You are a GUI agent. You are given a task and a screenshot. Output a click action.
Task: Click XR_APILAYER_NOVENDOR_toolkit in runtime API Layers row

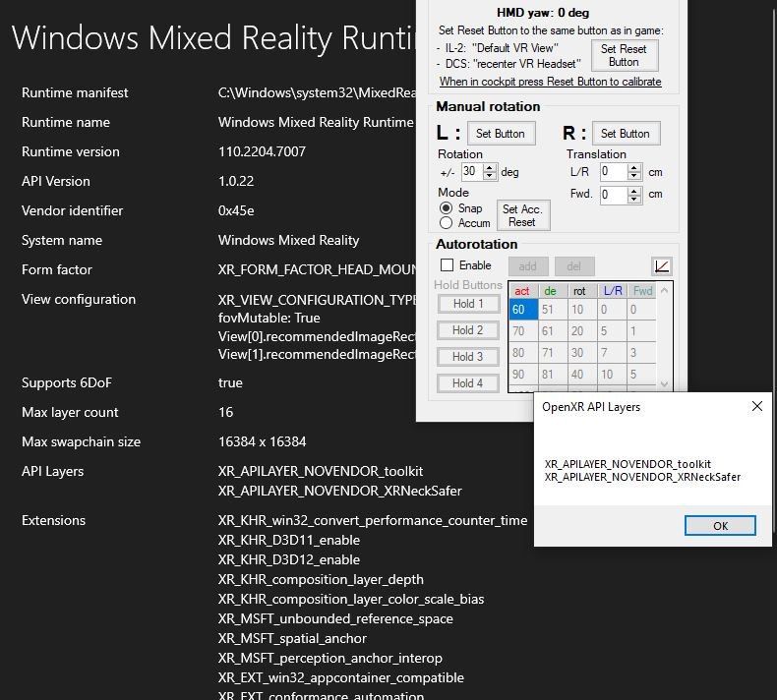pos(321,471)
